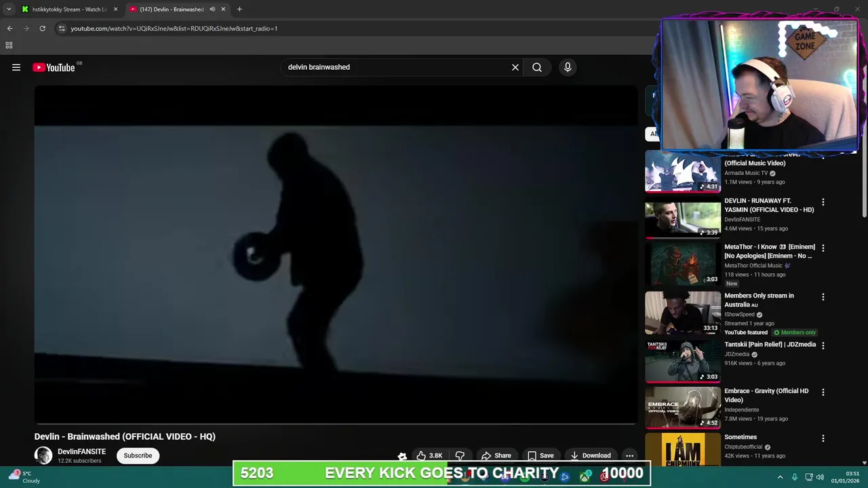Open Tantskii [Pain Relief] | JDZmedia title
Screen dimensions: 868x488
[x=770, y=344]
